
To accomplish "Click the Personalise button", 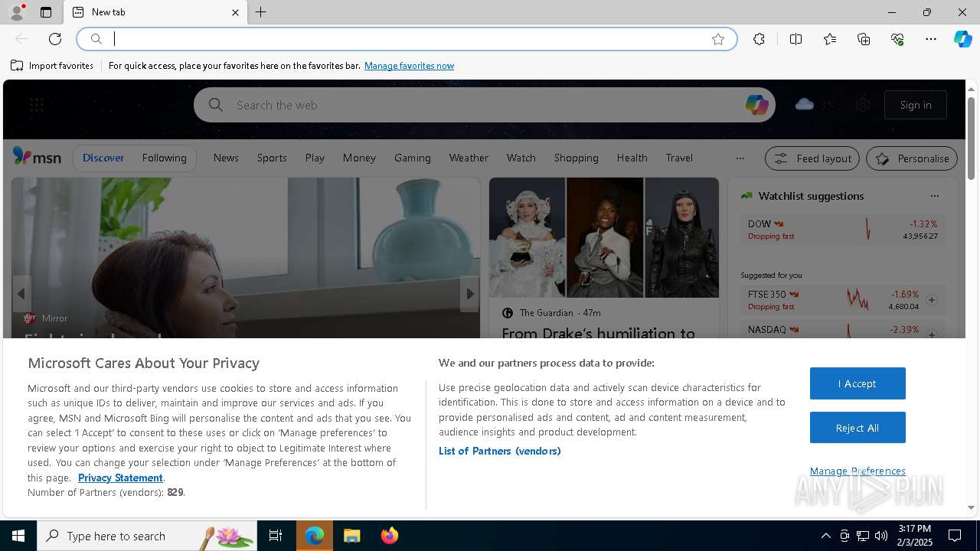I will point(912,158).
